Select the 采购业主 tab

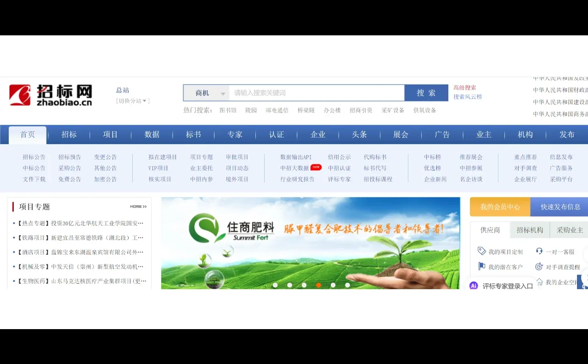569,230
